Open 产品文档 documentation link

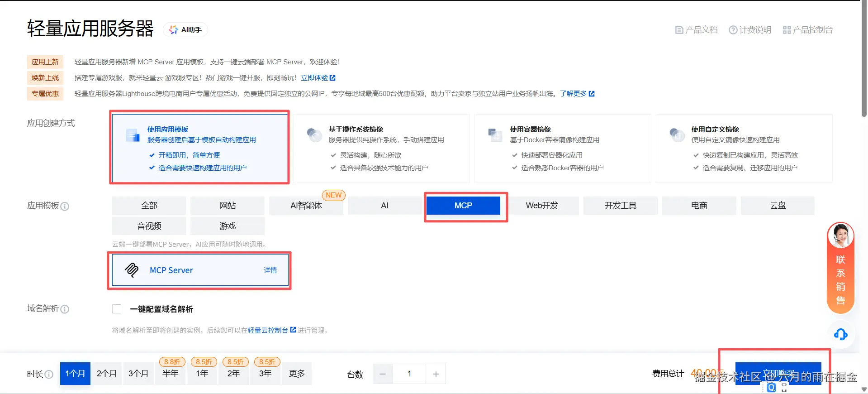(x=696, y=30)
